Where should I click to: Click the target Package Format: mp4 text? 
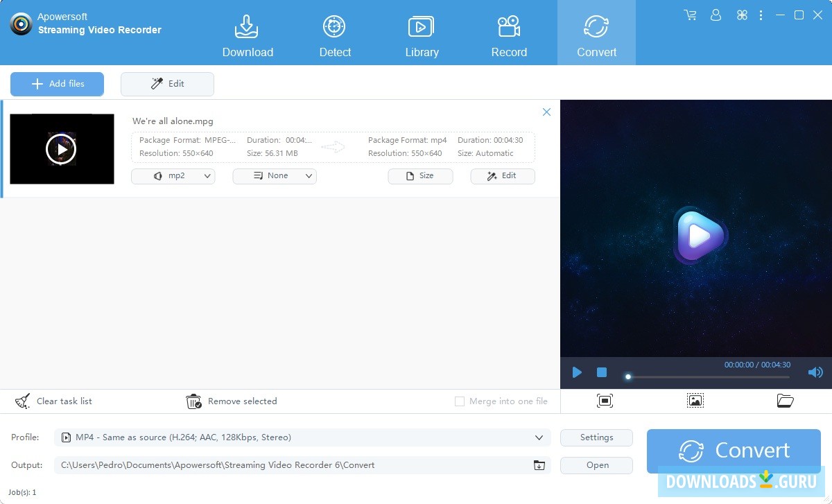tap(408, 140)
